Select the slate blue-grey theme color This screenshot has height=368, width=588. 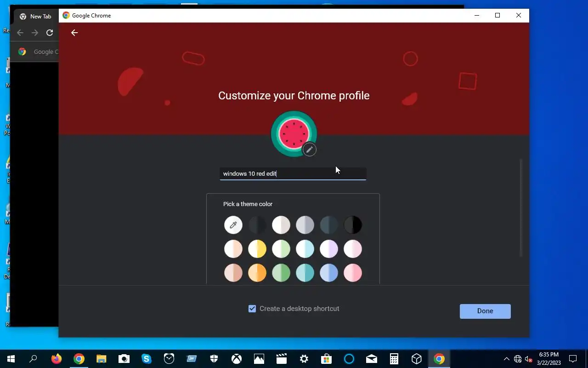click(x=329, y=225)
